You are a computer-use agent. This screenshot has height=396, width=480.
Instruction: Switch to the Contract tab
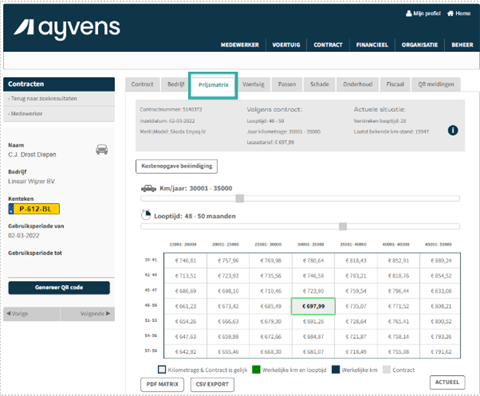142,84
